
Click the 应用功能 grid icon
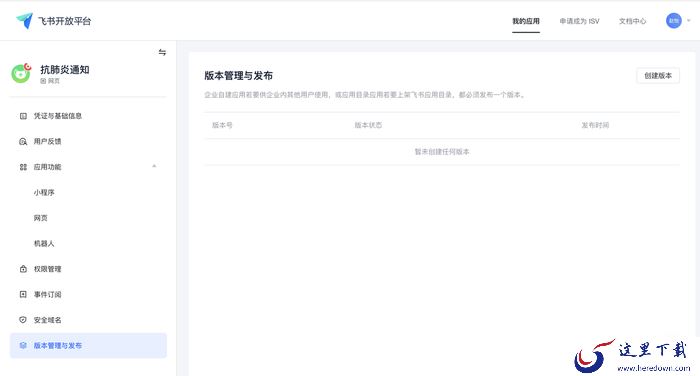[x=23, y=167]
